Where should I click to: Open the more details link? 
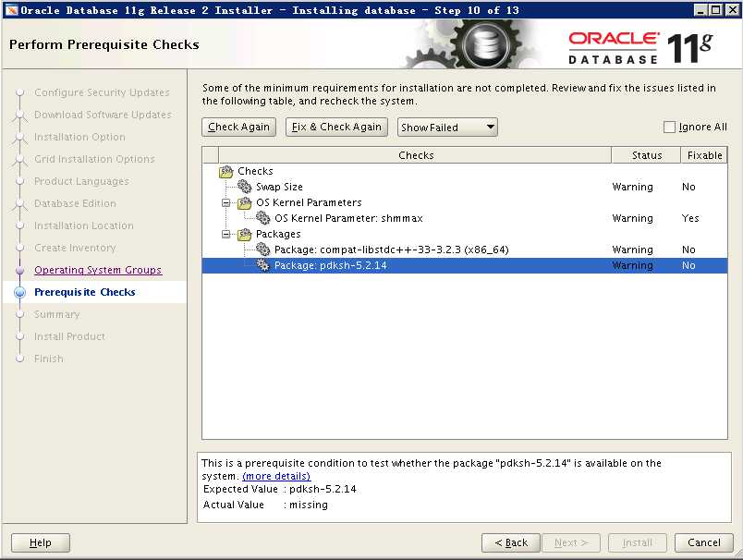coord(276,476)
